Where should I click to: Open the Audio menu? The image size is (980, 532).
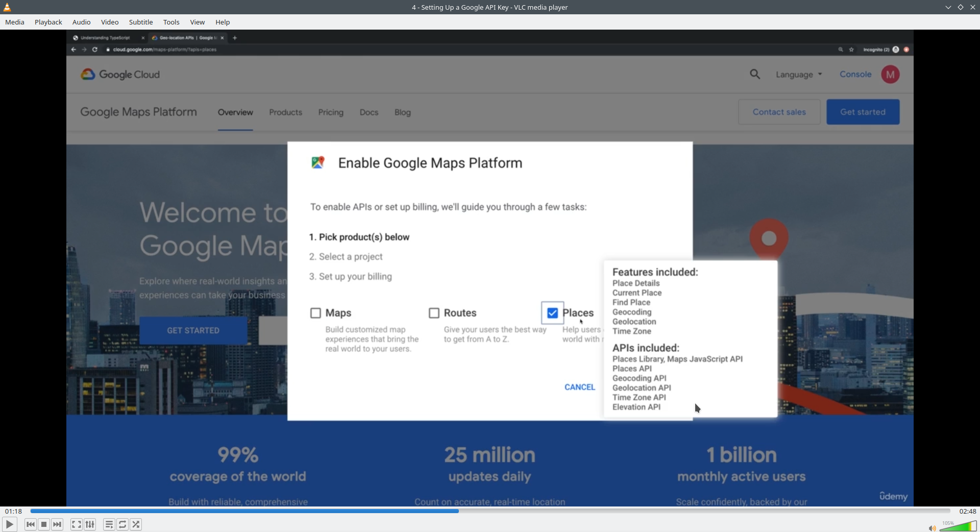(x=81, y=22)
